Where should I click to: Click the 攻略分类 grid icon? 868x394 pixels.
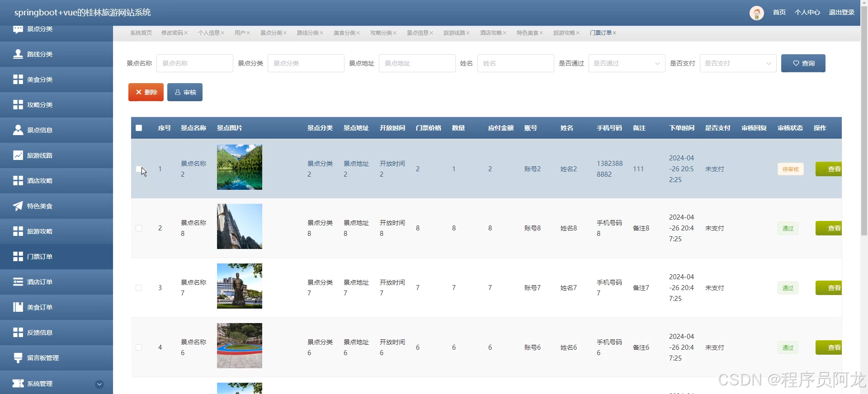pyautogui.click(x=18, y=105)
